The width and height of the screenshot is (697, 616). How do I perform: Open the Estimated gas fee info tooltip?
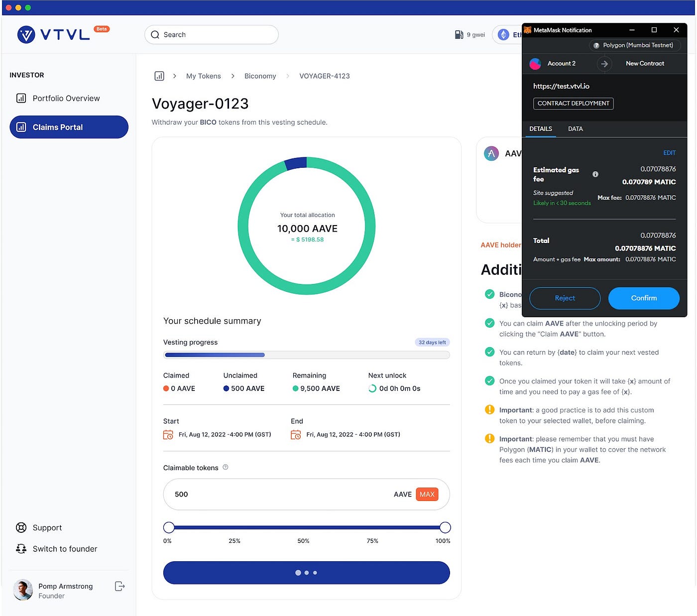(595, 174)
